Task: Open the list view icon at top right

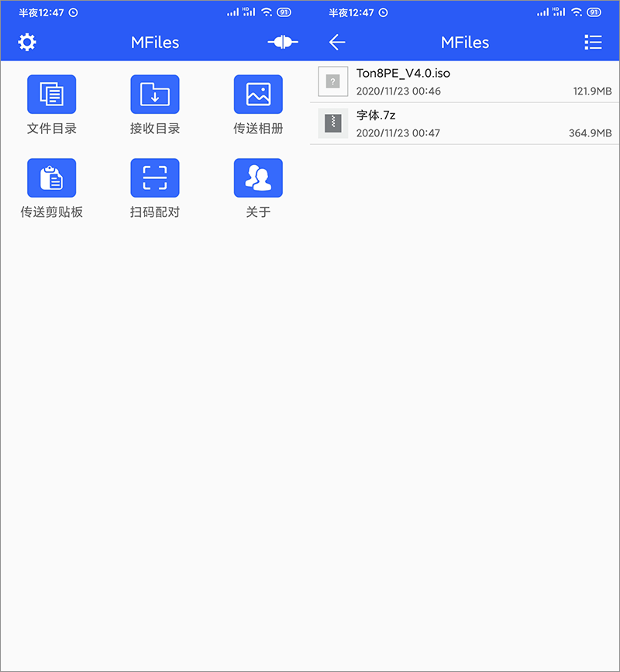Action: click(593, 42)
